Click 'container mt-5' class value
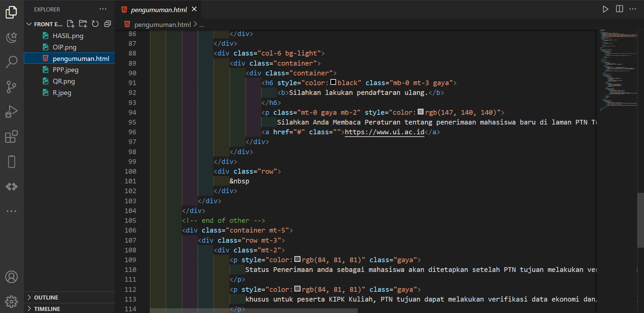 257,230
